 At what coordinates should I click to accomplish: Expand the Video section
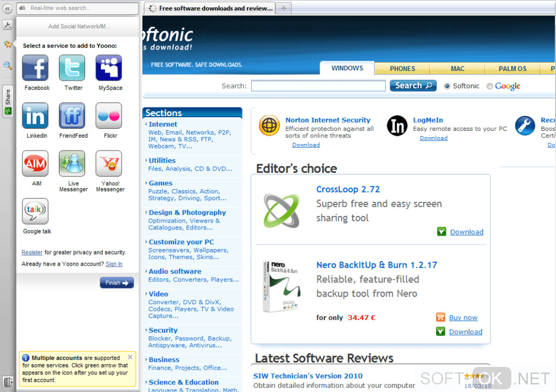(x=158, y=294)
